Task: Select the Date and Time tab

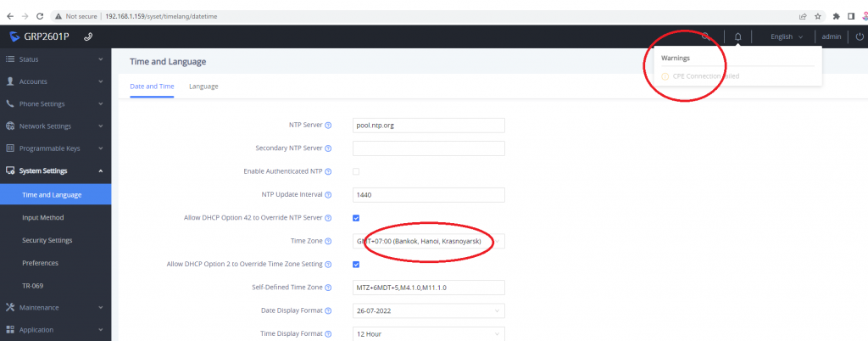Action: click(152, 87)
